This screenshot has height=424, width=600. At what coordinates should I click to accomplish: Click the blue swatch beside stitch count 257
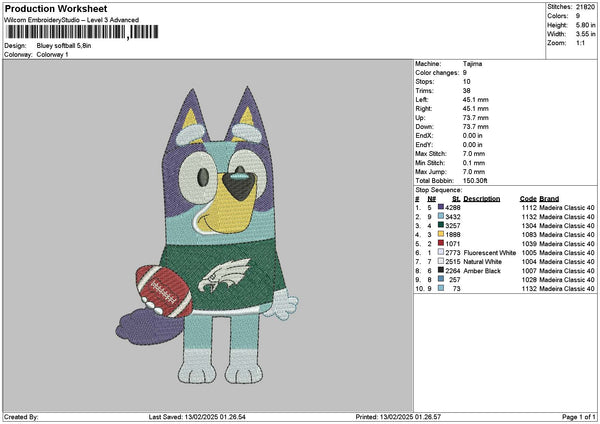click(x=441, y=280)
